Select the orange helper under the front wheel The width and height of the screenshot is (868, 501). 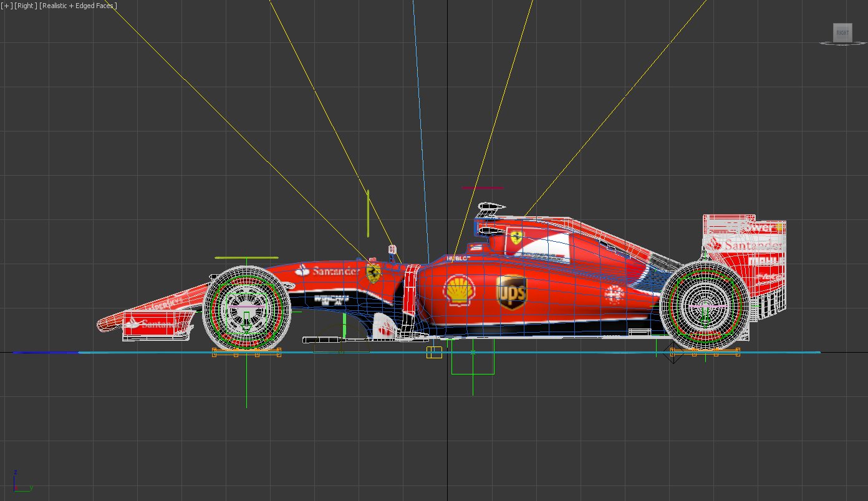(x=246, y=353)
